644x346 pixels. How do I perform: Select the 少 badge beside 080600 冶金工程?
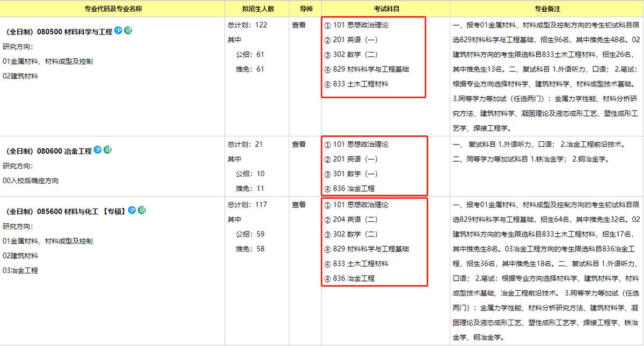(x=97, y=150)
